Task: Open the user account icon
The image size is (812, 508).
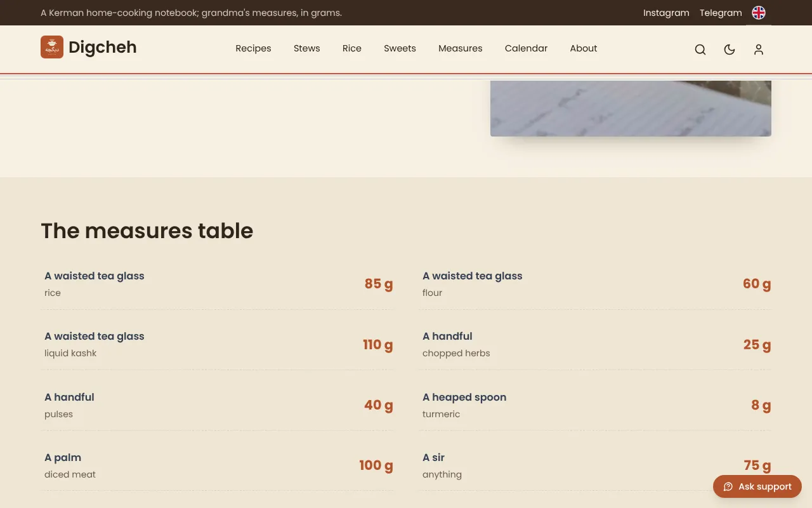Action: tap(759, 50)
